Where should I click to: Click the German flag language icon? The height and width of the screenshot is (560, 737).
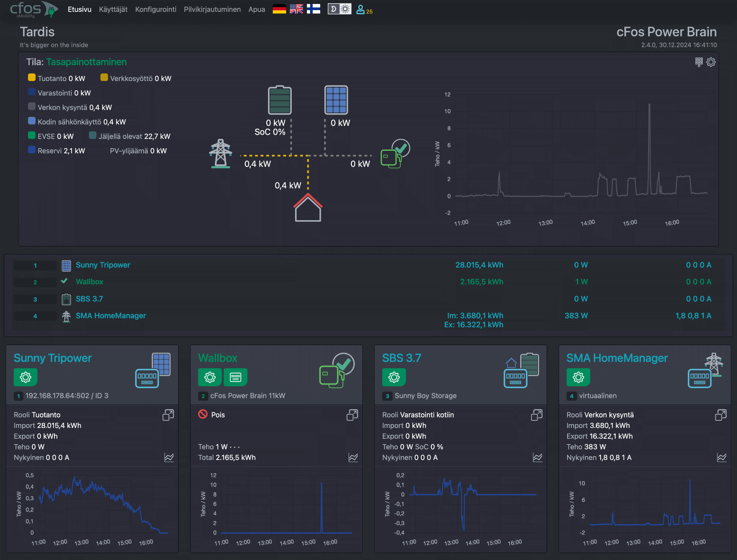tap(279, 9)
